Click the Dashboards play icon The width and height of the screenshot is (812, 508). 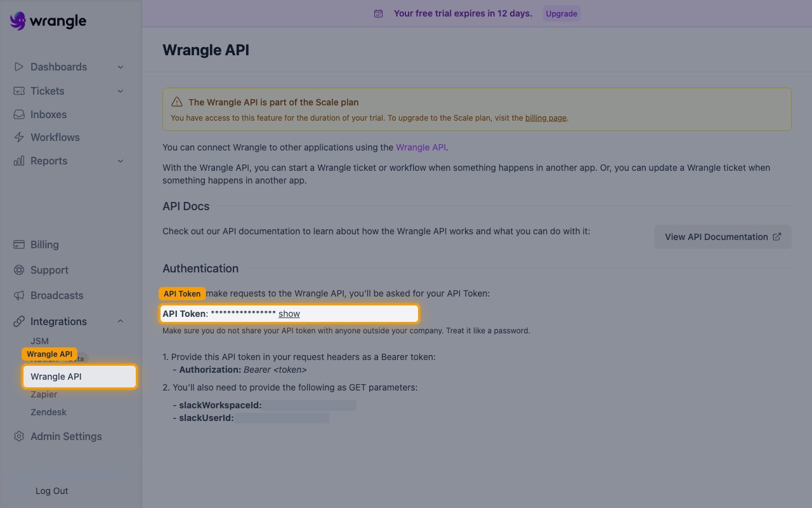click(x=19, y=67)
